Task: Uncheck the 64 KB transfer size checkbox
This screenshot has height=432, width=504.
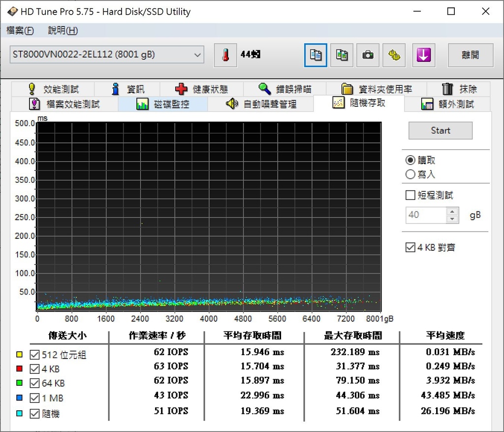Action: coord(34,383)
